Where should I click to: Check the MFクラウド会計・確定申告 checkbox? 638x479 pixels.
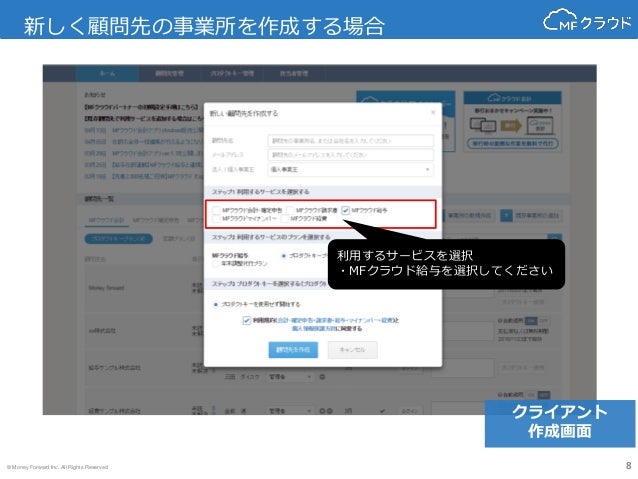216,210
